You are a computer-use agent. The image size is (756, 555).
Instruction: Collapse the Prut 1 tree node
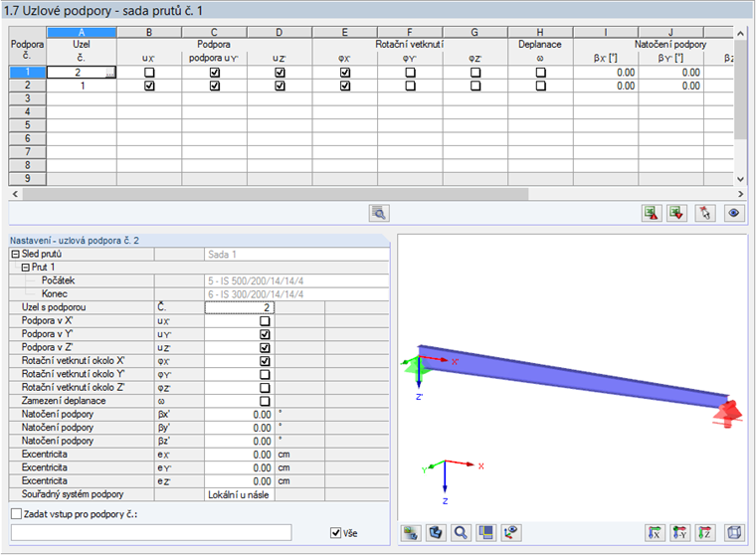(x=26, y=268)
